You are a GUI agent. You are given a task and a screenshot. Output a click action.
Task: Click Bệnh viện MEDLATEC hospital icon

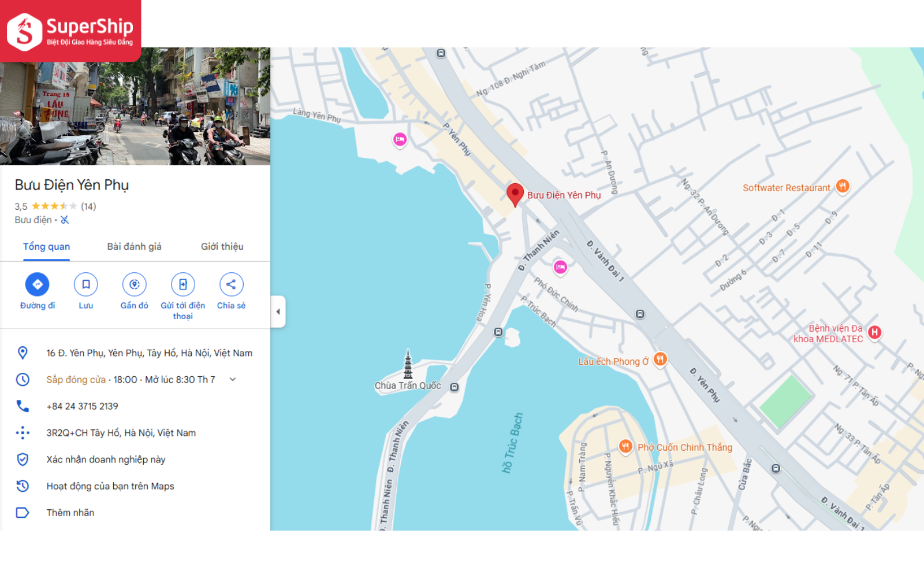click(875, 332)
